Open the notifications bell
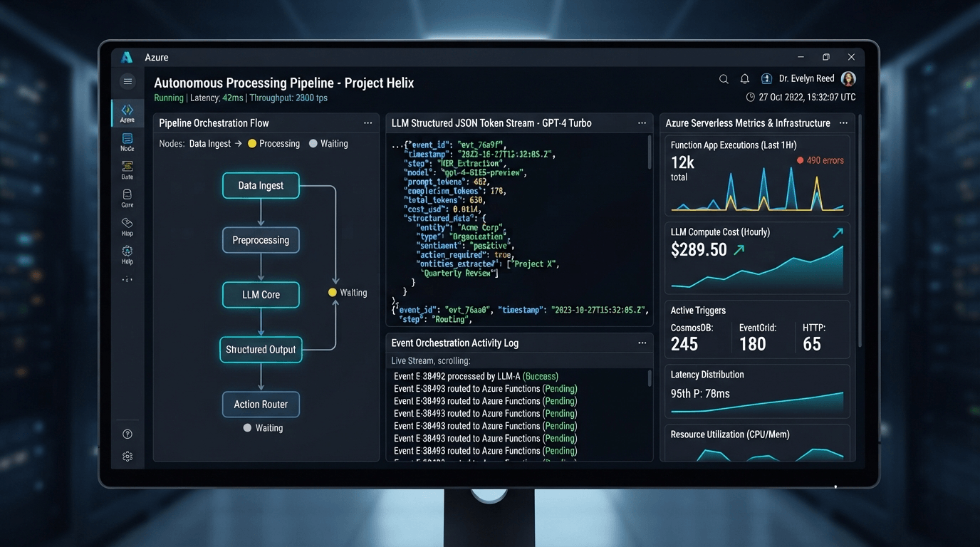Screen dimensions: 980x547 [745, 79]
